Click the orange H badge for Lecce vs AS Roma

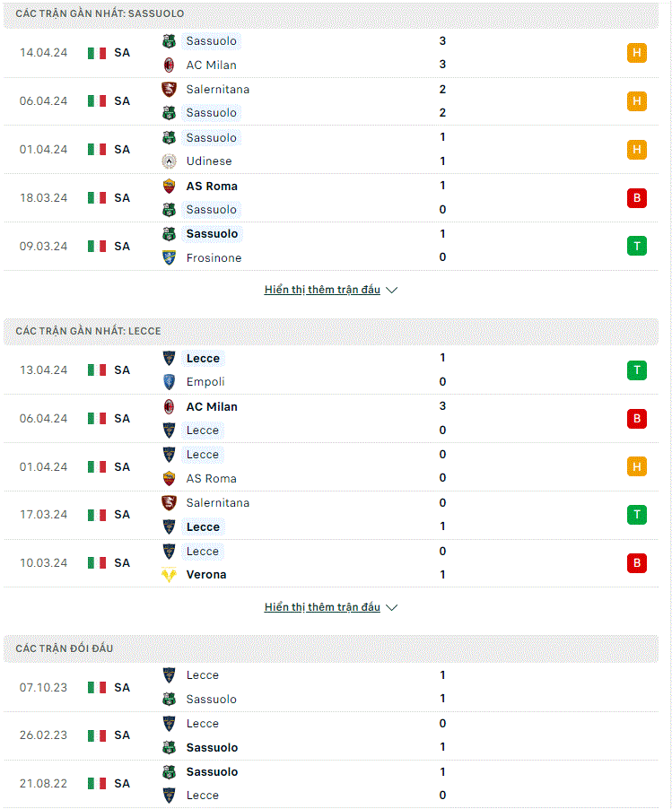tap(637, 467)
